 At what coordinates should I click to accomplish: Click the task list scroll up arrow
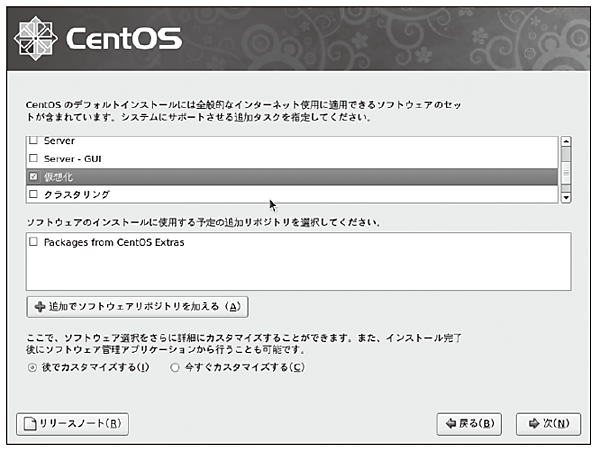[x=566, y=142]
